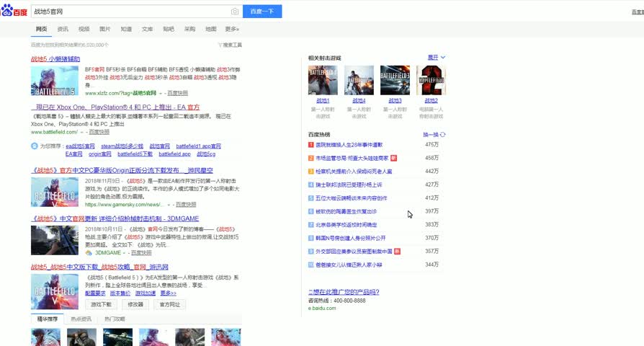Screen dimensions: 644x346
Task: Switch to the 资讯 tab
Action: click(x=63, y=29)
